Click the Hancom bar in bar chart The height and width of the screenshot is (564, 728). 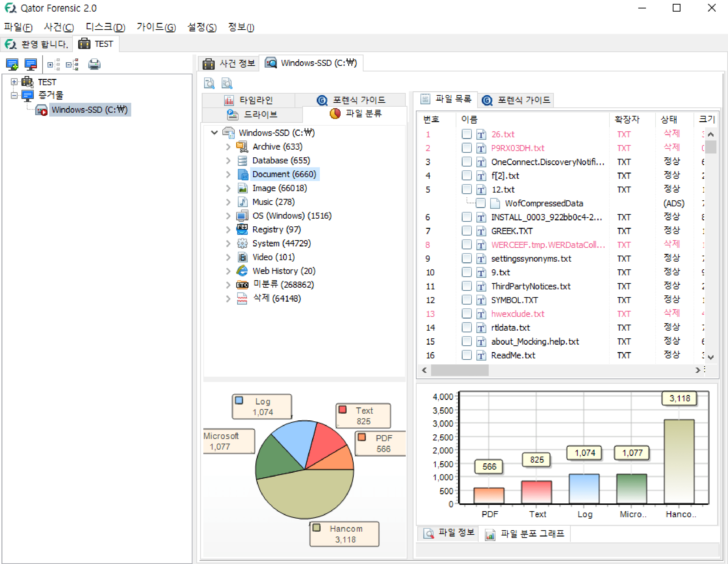point(679,461)
